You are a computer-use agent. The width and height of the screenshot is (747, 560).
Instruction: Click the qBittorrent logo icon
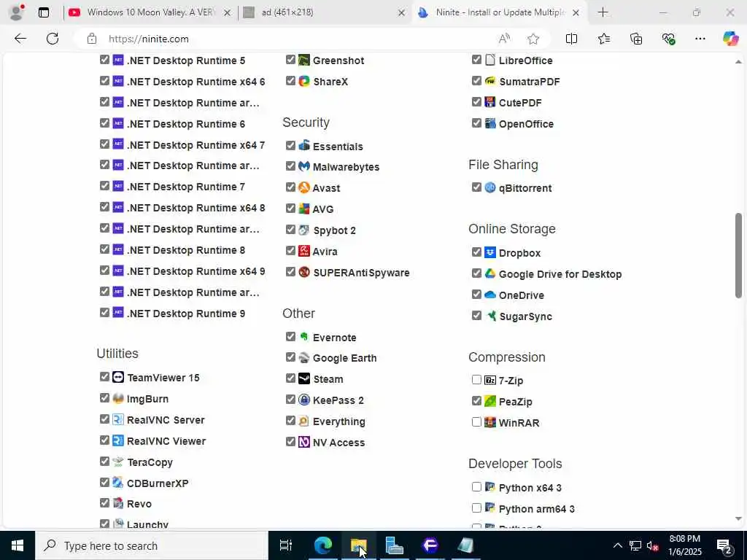(x=490, y=187)
